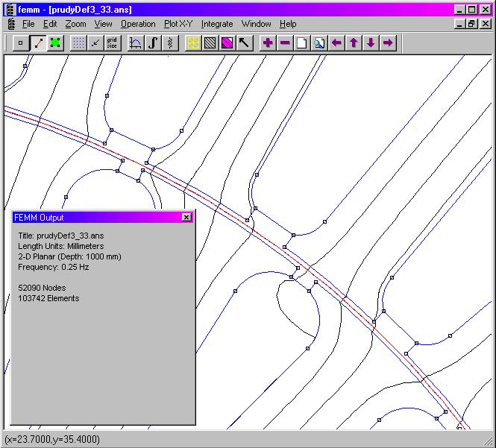Click the femm application icon in title bar
Image resolution: width=496 pixels, height=448 pixels.
click(x=11, y=10)
